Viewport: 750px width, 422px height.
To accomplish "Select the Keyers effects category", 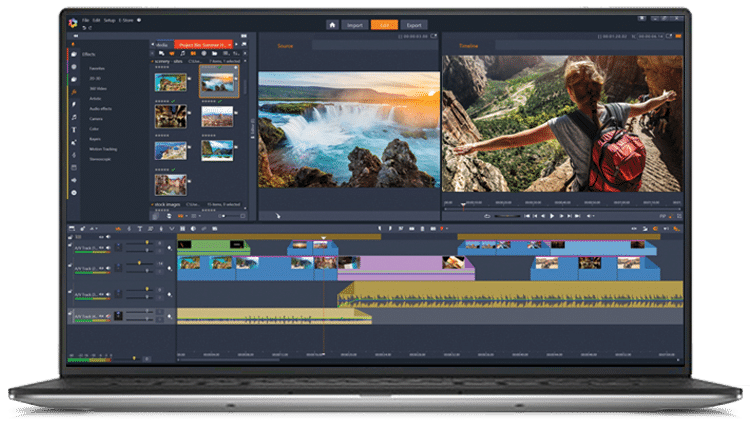I will pyautogui.click(x=95, y=139).
